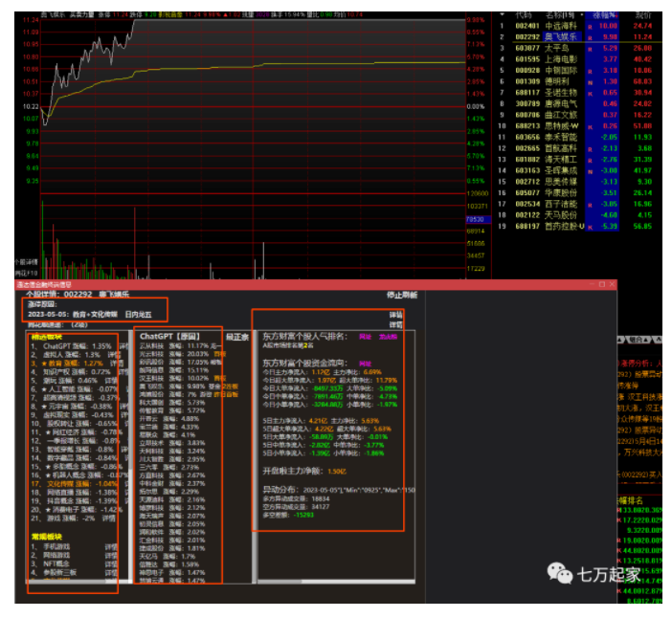Sort stock list by 现价 column
The height and width of the screenshot is (618, 672).
tap(643, 15)
